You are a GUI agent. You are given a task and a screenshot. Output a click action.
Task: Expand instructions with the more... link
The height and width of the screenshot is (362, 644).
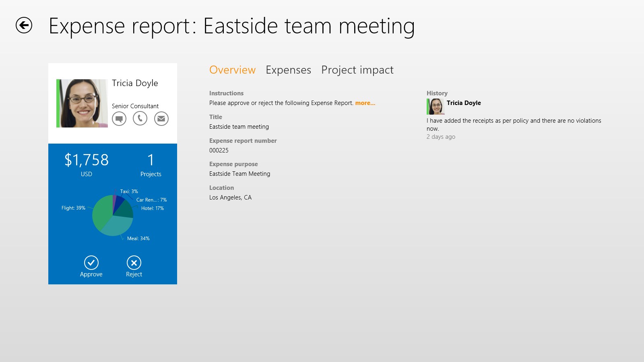point(365,103)
